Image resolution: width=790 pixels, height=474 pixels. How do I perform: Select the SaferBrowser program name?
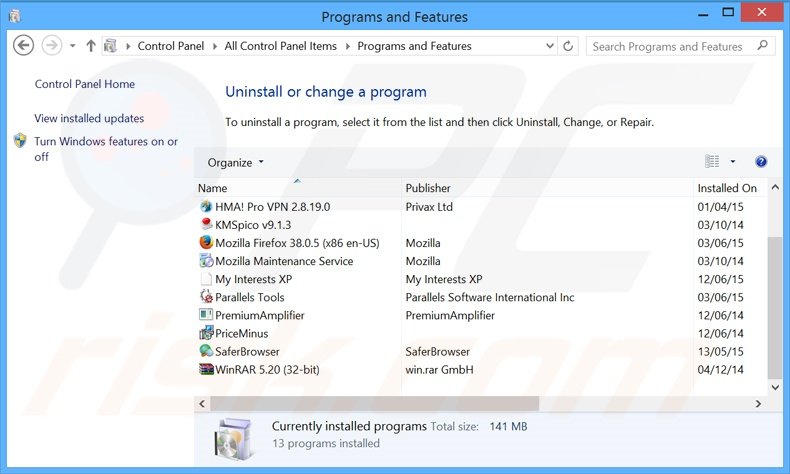coord(247,352)
